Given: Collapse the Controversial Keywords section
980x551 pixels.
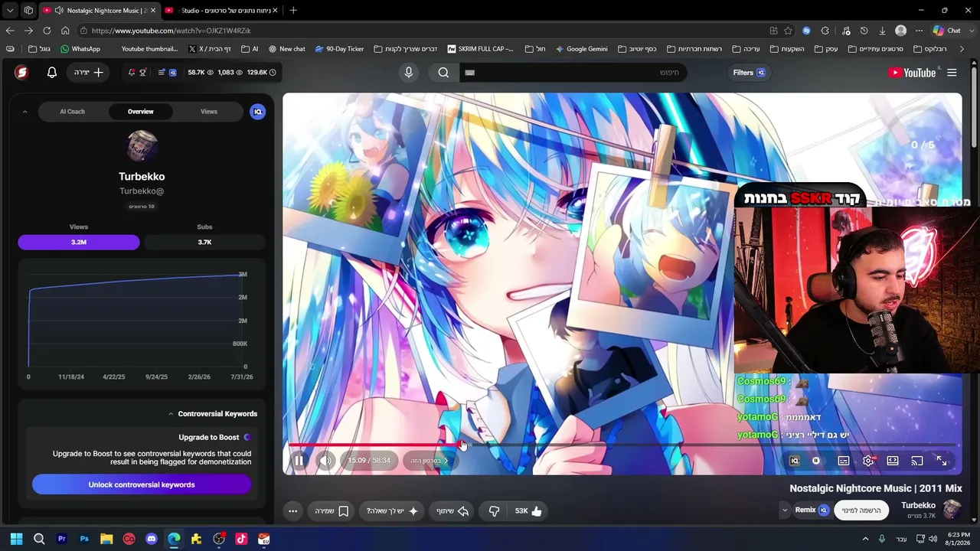Looking at the screenshot, I should point(171,414).
